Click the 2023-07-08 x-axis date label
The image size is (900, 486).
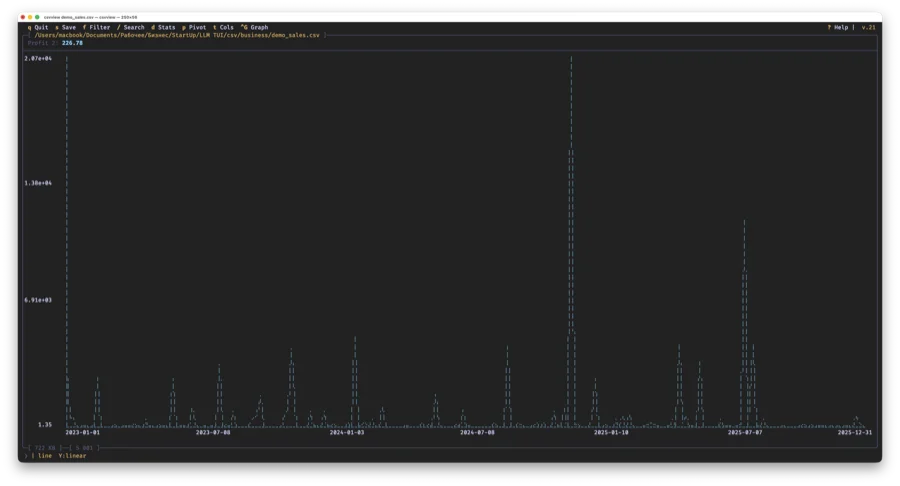(x=213, y=432)
